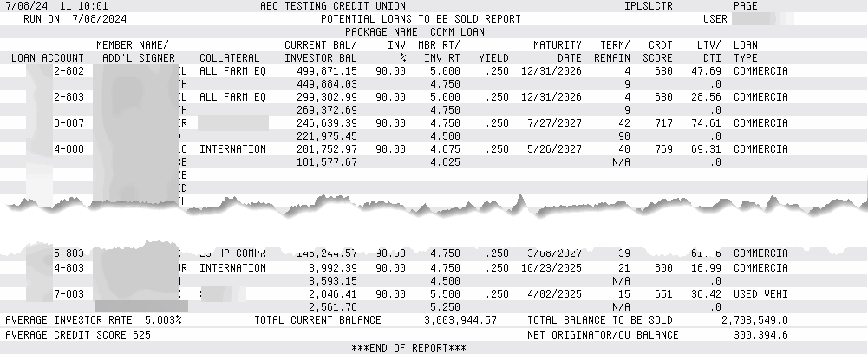Select the YIELD column header
The image size is (868, 355).
[x=493, y=57]
